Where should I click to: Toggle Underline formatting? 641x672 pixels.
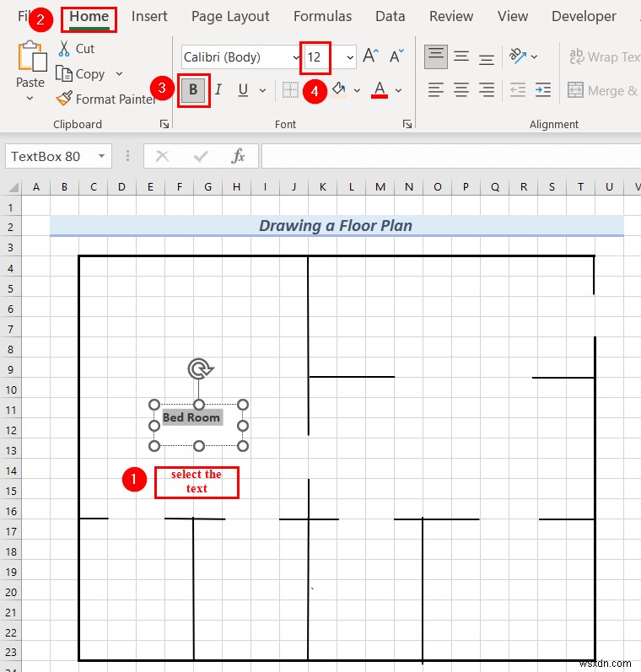click(x=243, y=90)
